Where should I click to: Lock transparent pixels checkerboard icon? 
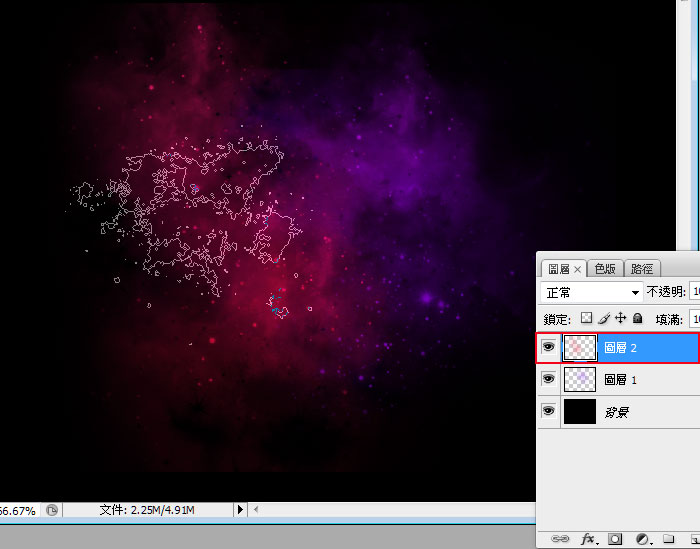point(586,318)
